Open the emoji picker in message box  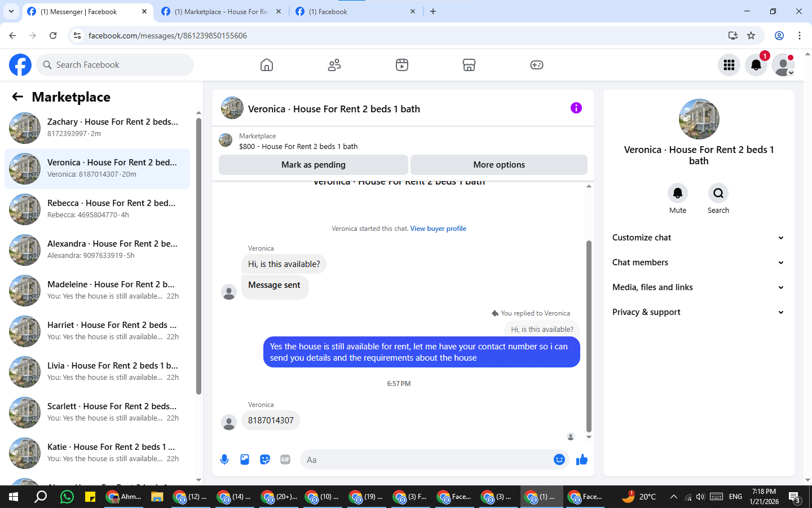click(559, 459)
